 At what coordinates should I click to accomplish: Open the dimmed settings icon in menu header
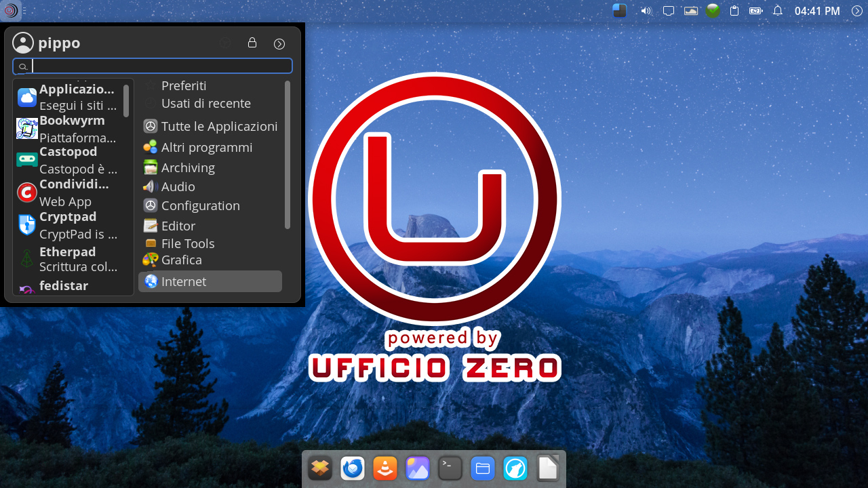click(x=225, y=43)
